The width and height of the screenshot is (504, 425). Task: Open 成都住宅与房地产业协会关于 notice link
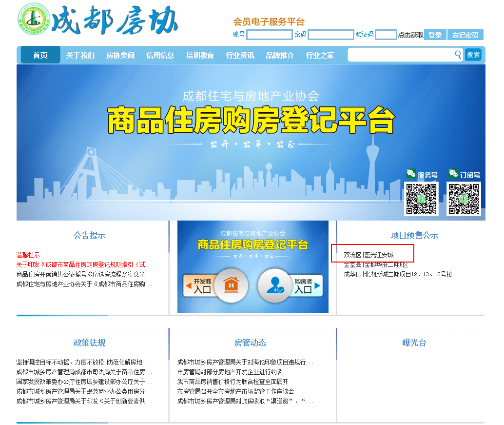pyautogui.click(x=84, y=284)
